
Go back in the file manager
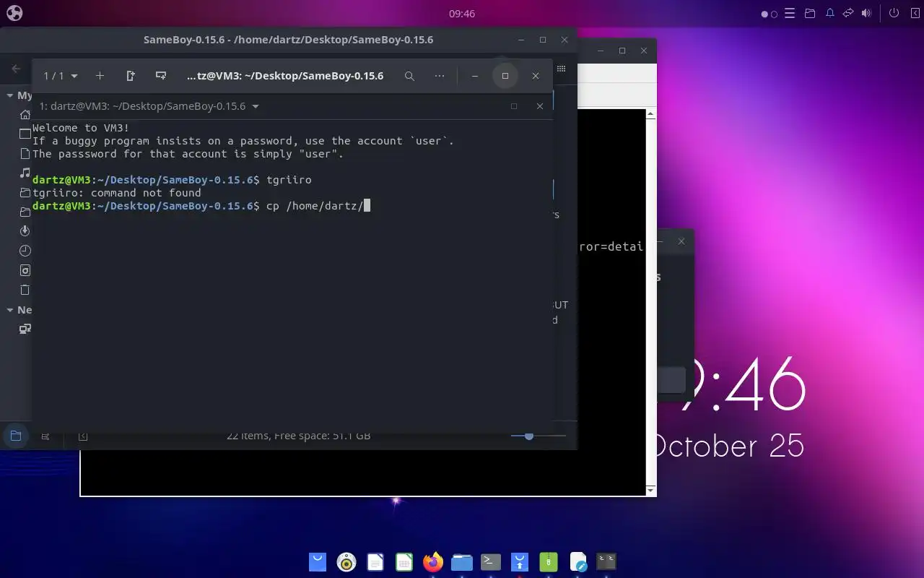(16, 69)
